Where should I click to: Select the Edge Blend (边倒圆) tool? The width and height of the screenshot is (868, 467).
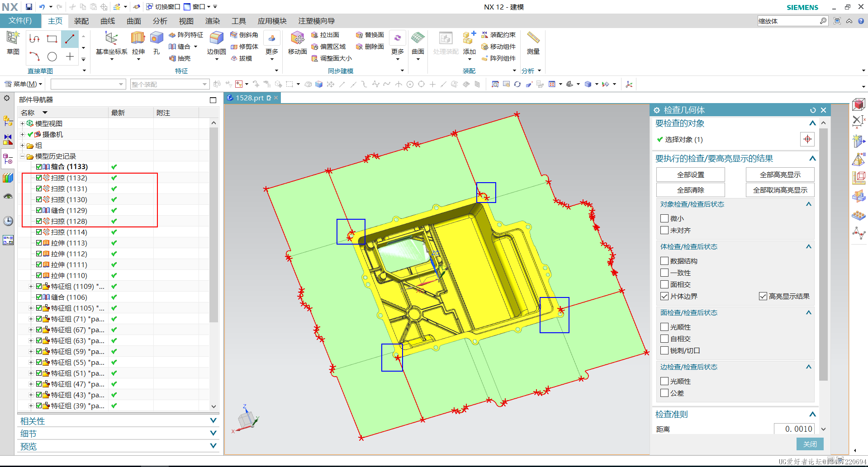[x=216, y=38]
